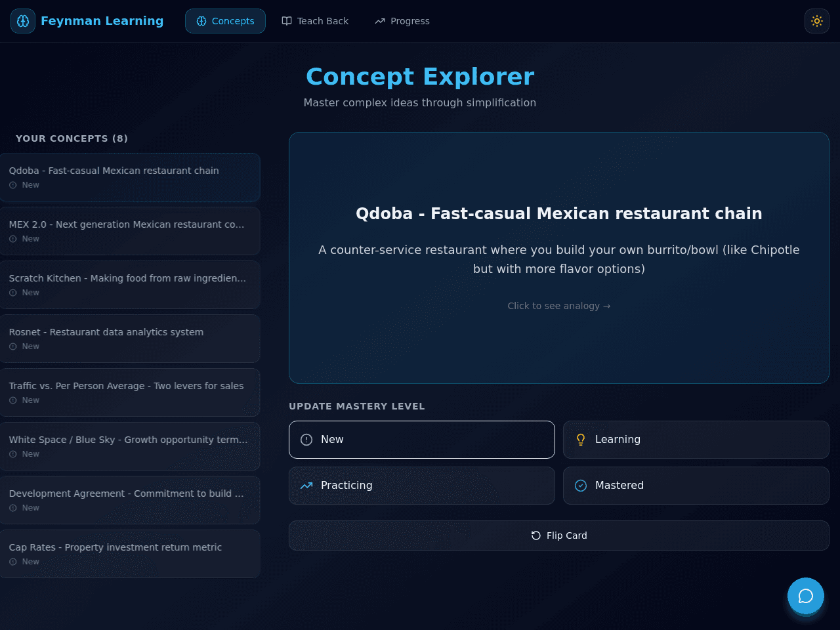Click the Qdoba flashcard to see analogy
The width and height of the screenshot is (840, 630).
tap(559, 258)
